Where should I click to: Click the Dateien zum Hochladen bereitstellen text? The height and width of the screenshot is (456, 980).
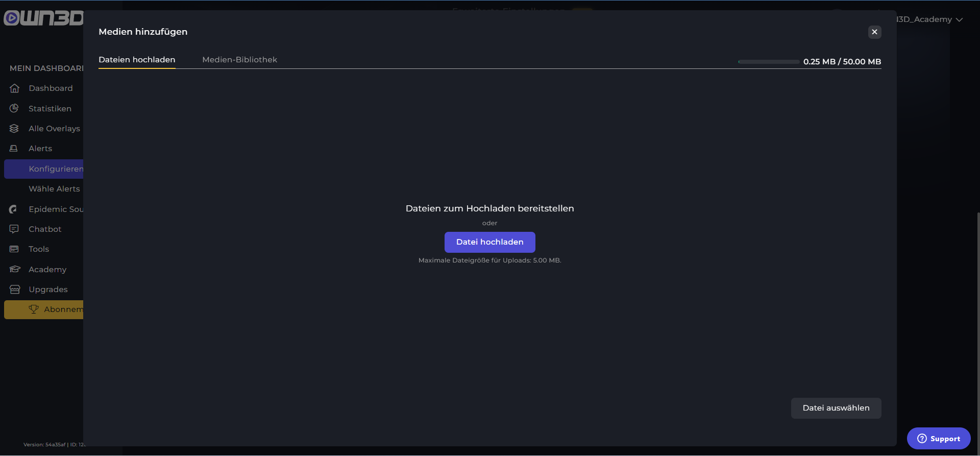(x=490, y=208)
